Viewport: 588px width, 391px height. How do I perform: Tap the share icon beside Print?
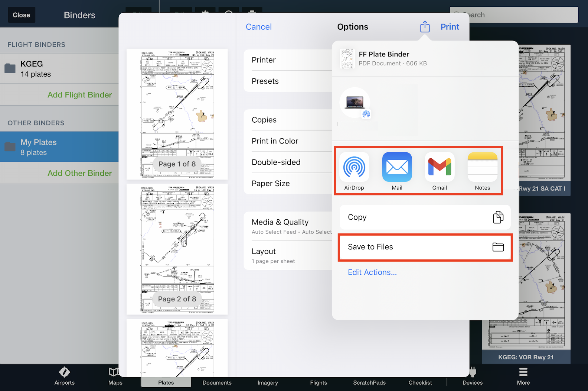coord(425,27)
